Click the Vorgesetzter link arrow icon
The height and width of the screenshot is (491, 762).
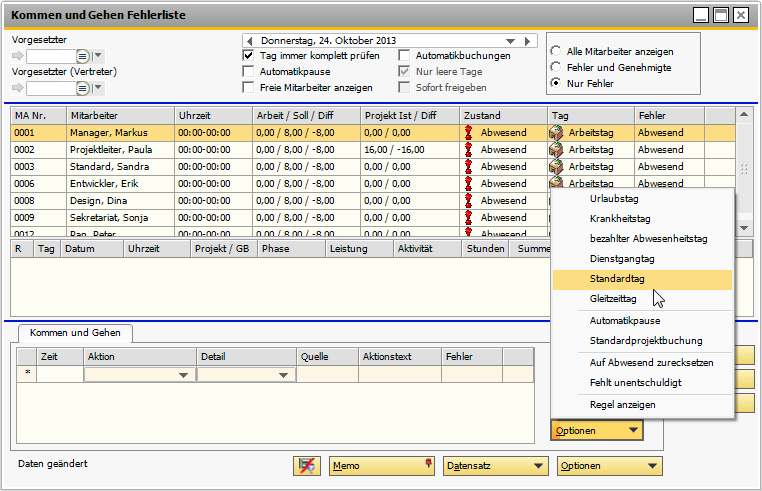pos(18,56)
